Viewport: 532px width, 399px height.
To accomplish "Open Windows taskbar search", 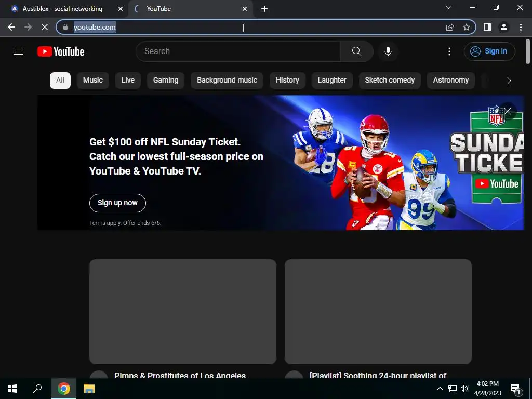I will point(37,389).
